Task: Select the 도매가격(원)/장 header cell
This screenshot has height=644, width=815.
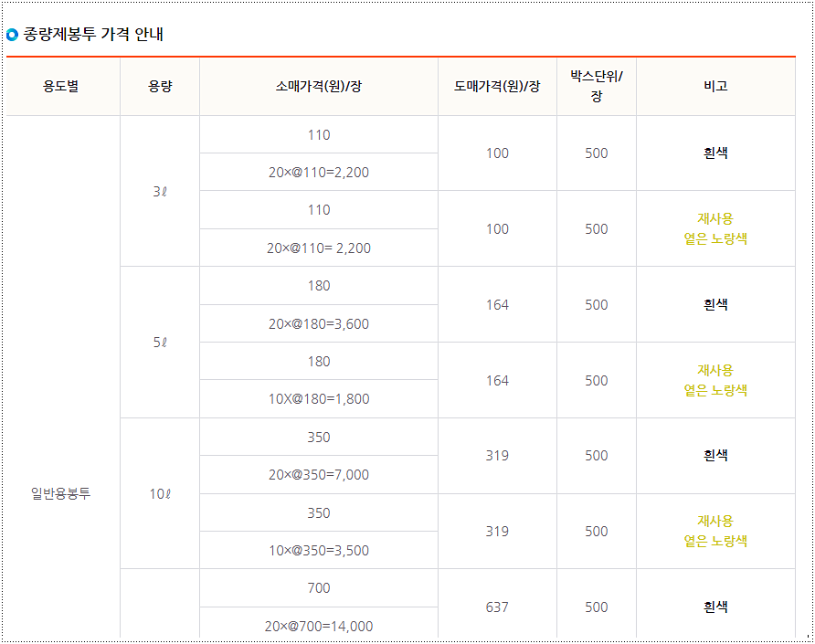Action: [x=497, y=86]
